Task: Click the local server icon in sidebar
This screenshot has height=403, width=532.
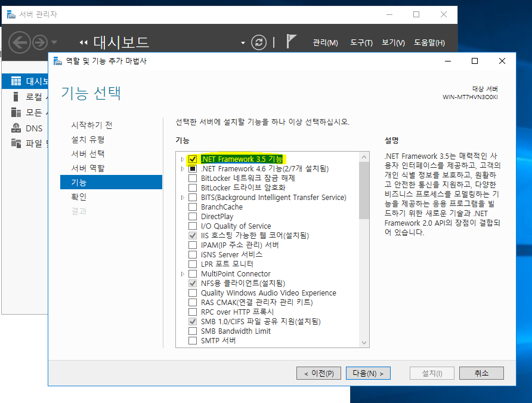Action: pyautogui.click(x=16, y=97)
